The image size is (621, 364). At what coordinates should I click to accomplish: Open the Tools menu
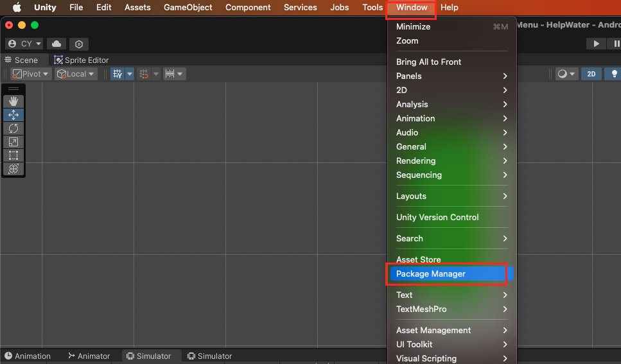372,8
